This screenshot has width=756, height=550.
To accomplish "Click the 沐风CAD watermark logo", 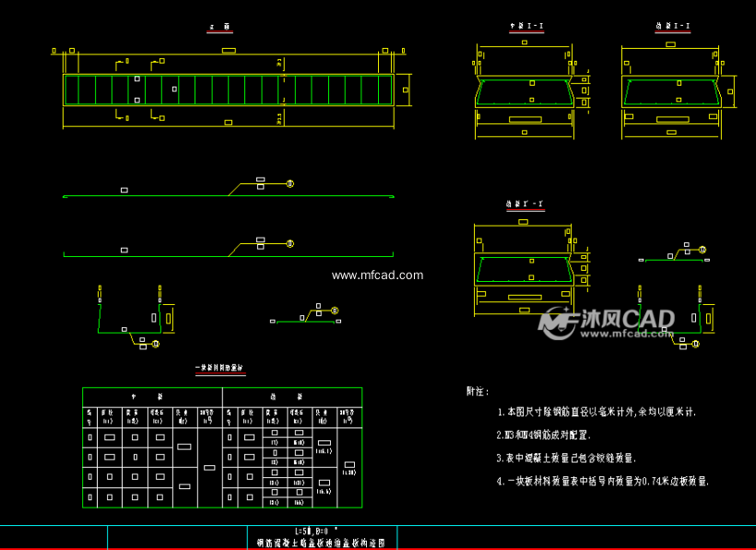I will (608, 322).
